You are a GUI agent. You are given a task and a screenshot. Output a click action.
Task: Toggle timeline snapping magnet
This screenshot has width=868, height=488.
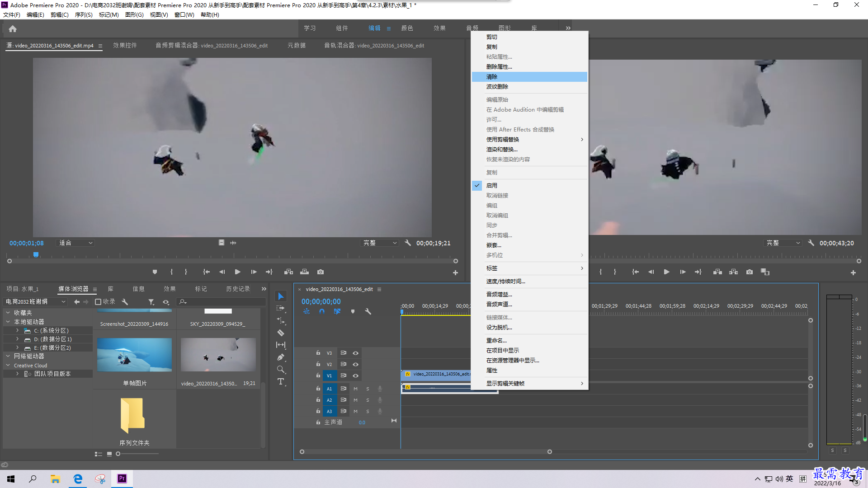click(x=322, y=311)
